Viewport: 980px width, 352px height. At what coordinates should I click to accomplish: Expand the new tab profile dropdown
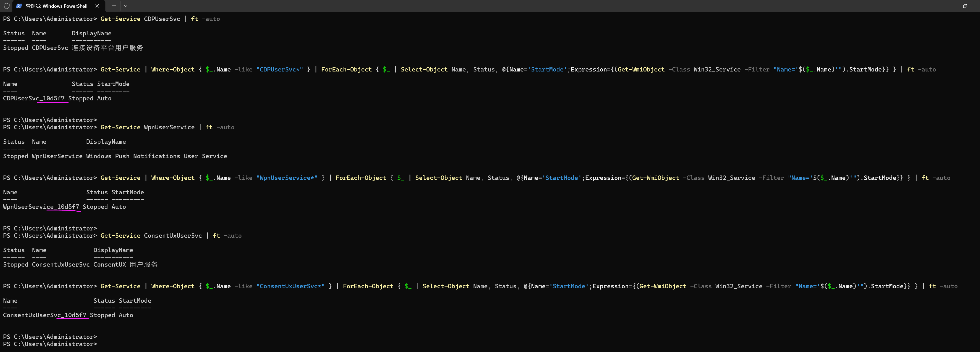coord(126,6)
